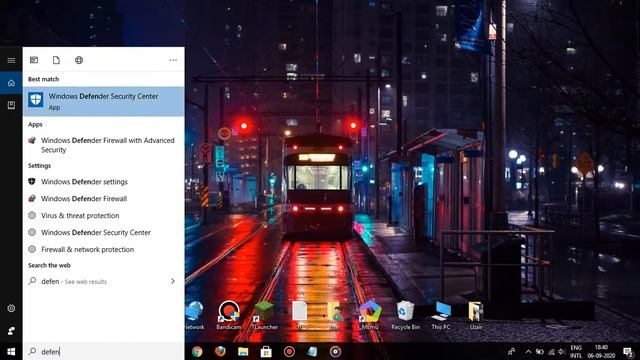Select the Home icon in search sidebar
The image size is (640, 360).
click(x=11, y=83)
